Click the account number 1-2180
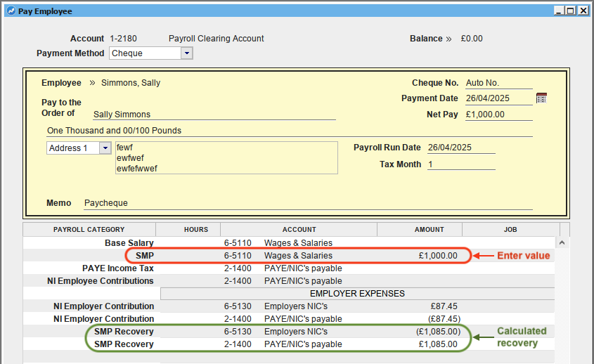Viewport: 594px width, 364px height. pyautogui.click(x=123, y=39)
